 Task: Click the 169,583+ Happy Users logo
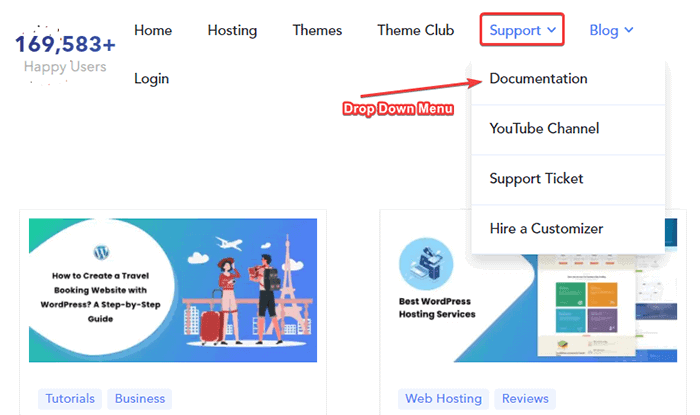coord(65,54)
